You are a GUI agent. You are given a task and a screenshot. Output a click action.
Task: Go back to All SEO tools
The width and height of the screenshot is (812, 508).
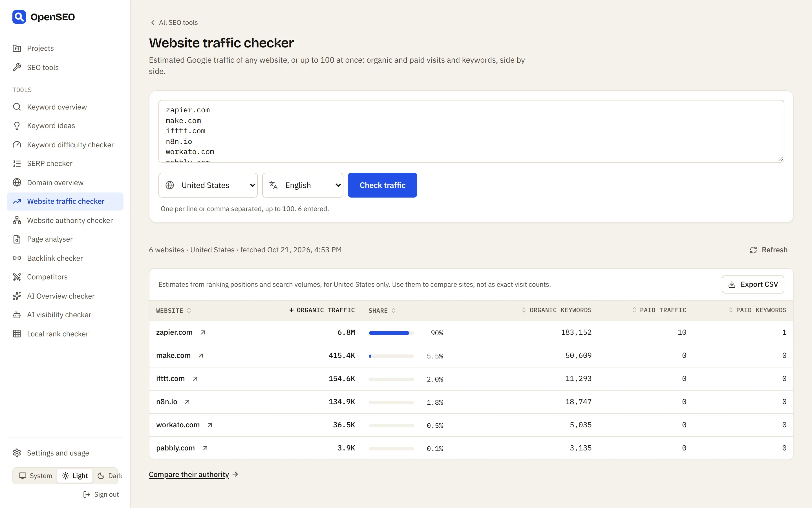tap(174, 23)
